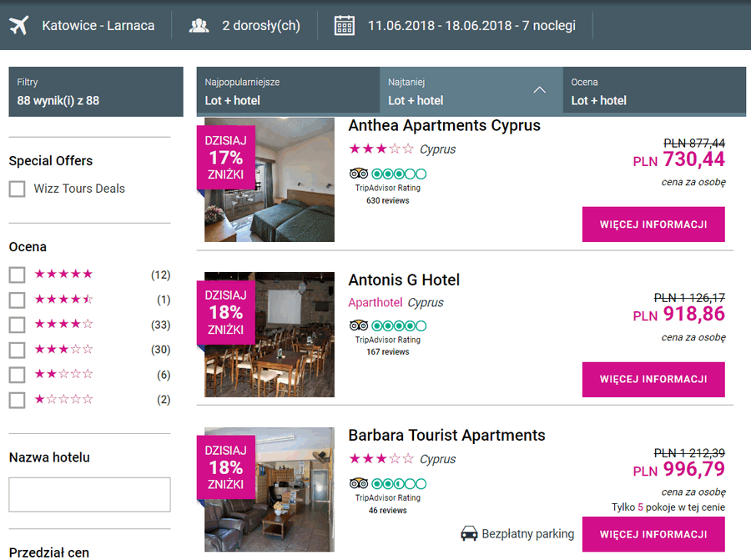Switch to the Najpopularniejsze sorting tab
751x560 pixels.
288,92
